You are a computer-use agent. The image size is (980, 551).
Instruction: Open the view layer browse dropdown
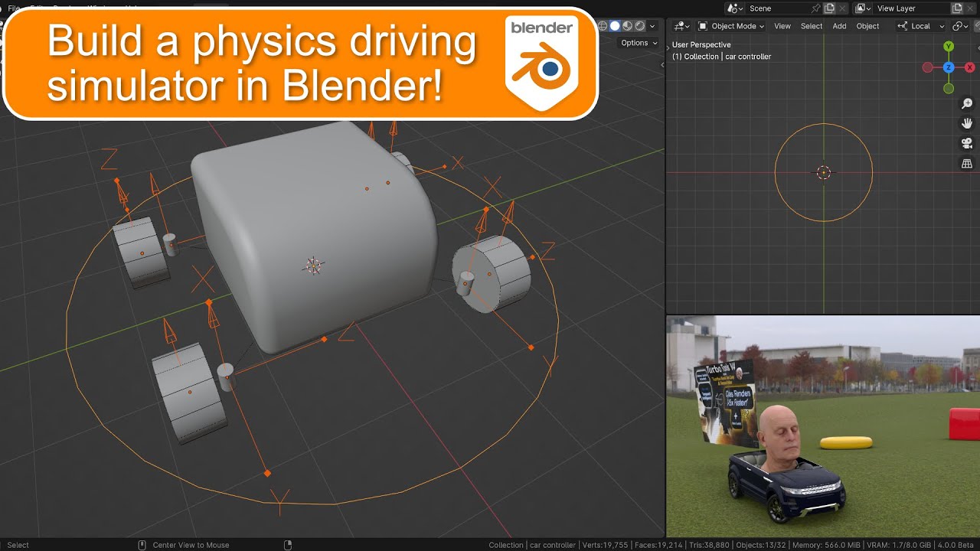(x=864, y=8)
